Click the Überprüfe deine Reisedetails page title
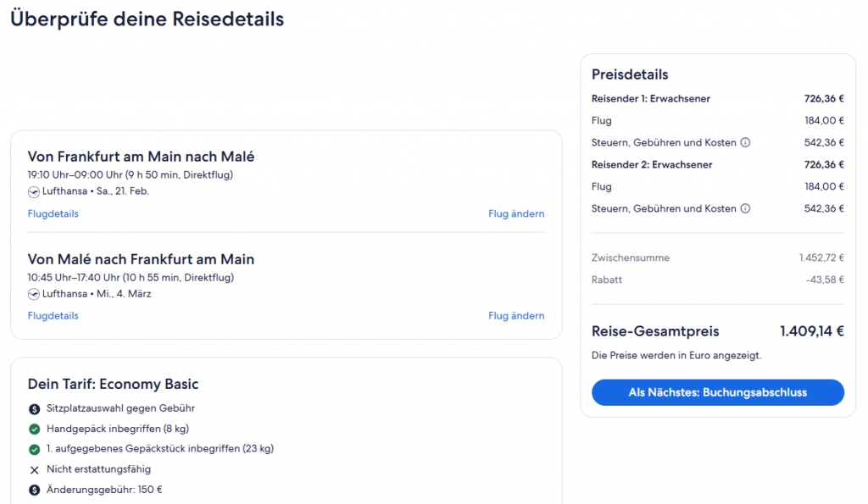Screen dimensions: 868x504 (x=147, y=19)
